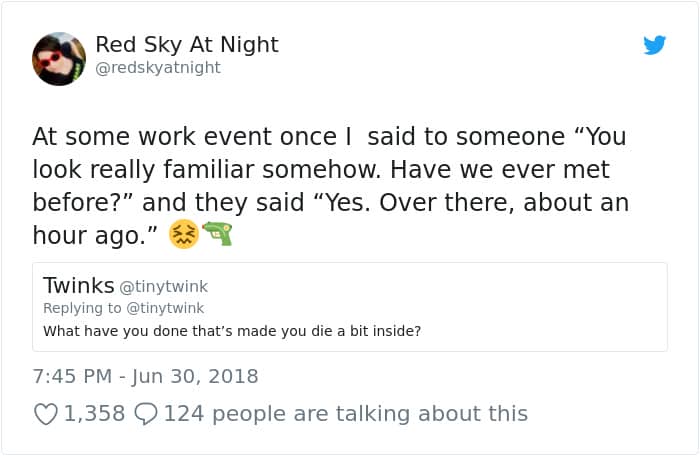Click the reply speech bubble icon

click(x=145, y=413)
